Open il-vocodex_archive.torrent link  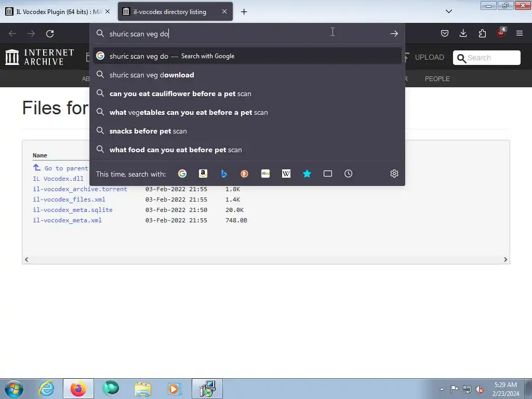(80, 189)
